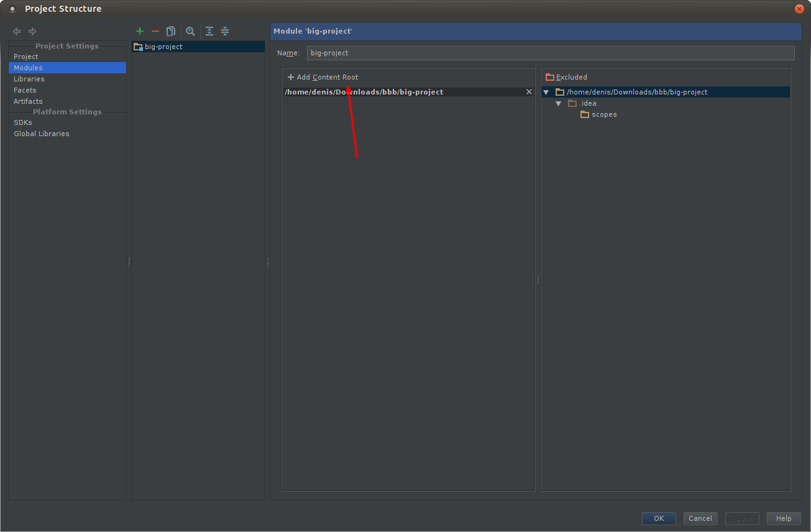The height and width of the screenshot is (532, 811).
Task: Click Add Content Root
Action: (x=323, y=77)
